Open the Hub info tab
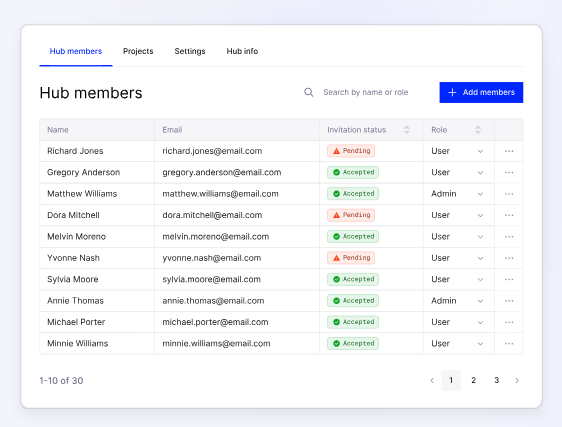 pyautogui.click(x=242, y=51)
